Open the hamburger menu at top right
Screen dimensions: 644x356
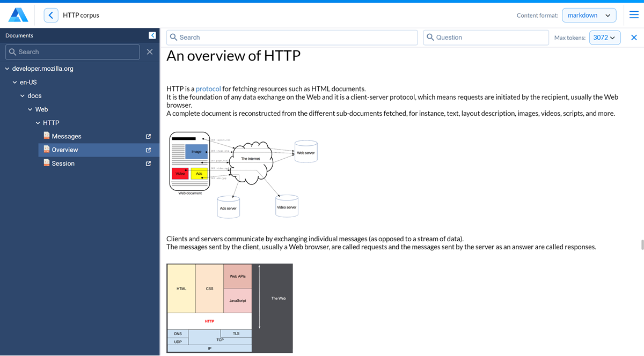[634, 15]
